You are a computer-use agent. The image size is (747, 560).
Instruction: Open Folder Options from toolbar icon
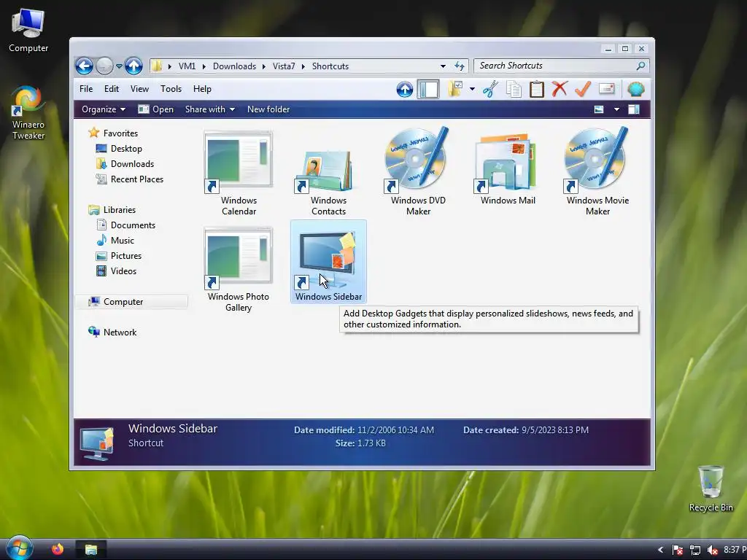click(x=455, y=89)
